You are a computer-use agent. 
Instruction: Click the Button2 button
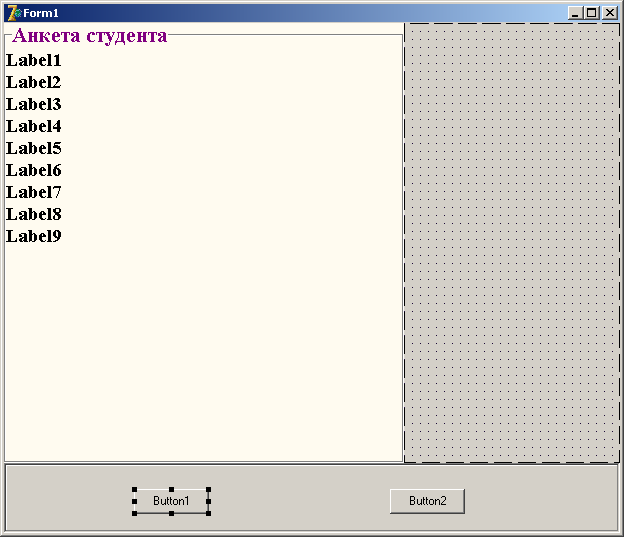(x=427, y=501)
